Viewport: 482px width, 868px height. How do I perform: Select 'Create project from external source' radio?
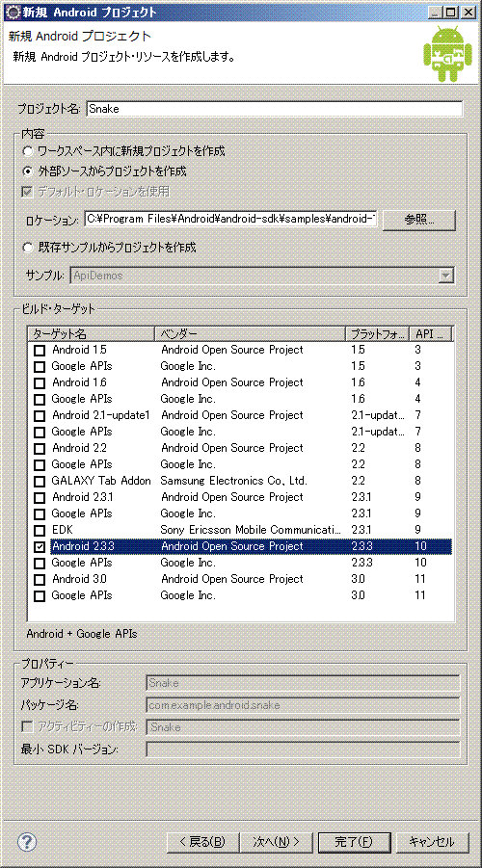pos(27,171)
